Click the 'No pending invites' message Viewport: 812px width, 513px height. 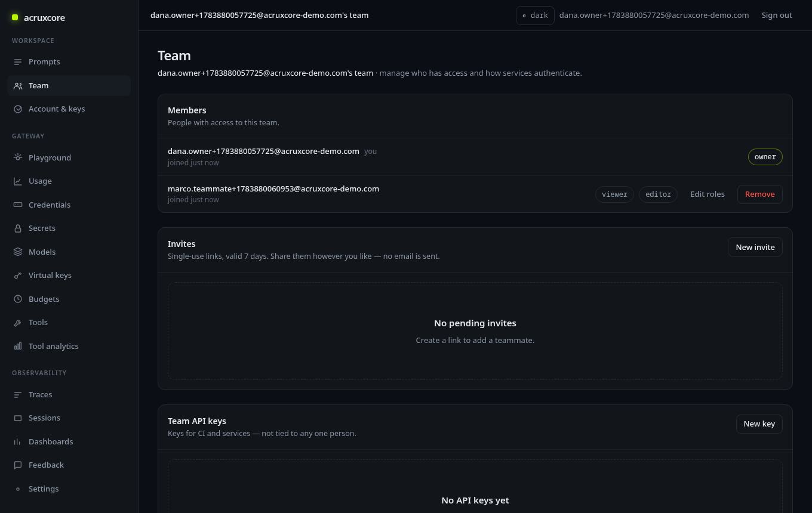pyautogui.click(x=475, y=323)
